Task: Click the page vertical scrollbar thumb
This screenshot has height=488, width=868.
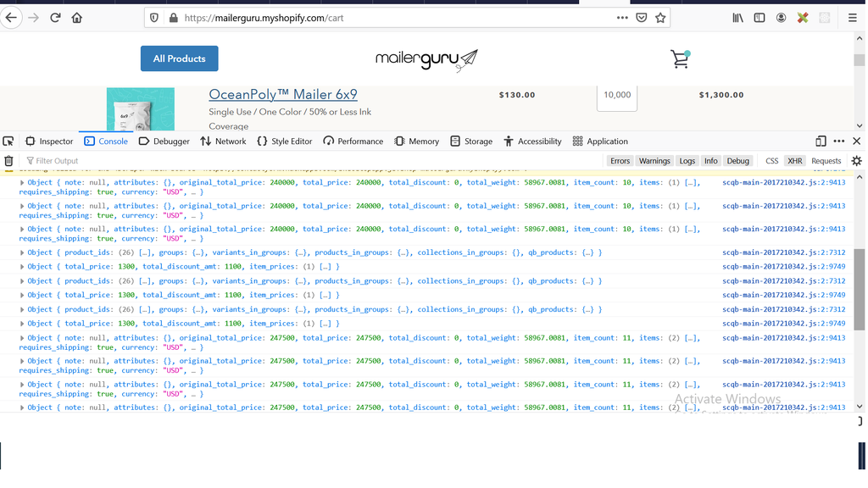Action: [860, 60]
